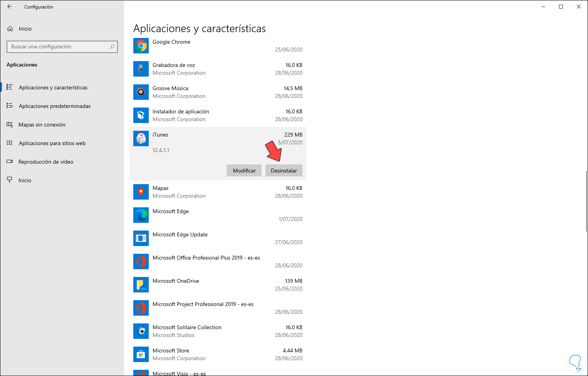Click the Microsoft Store app icon
Viewport: 588px width, 376px height.
pyautogui.click(x=141, y=354)
